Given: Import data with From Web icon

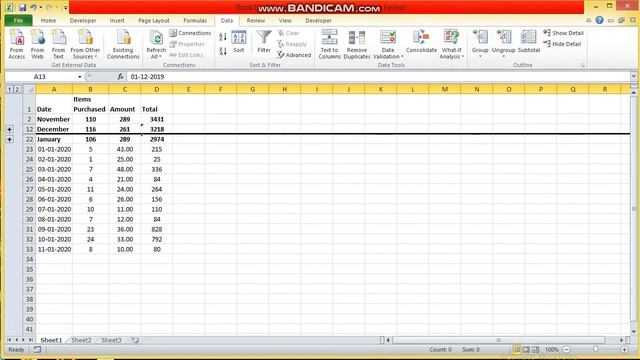Looking at the screenshot, I should [38, 44].
